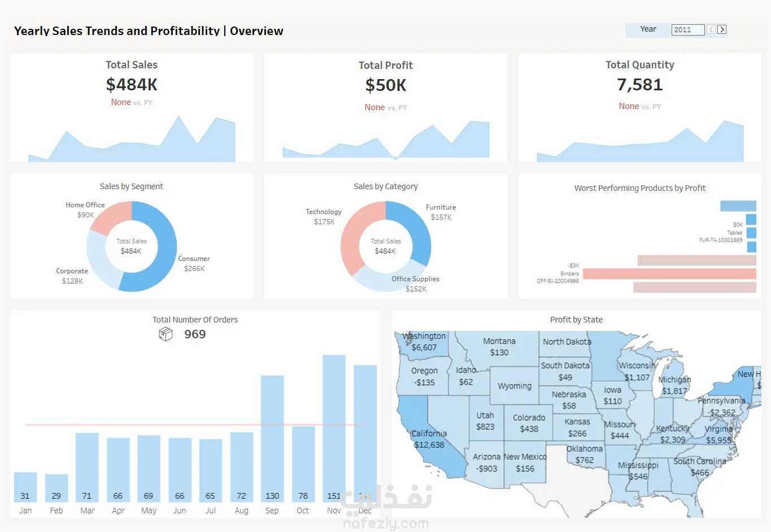Select the September bar with 130 orders
This screenshot has width=771, height=532.
click(x=272, y=438)
